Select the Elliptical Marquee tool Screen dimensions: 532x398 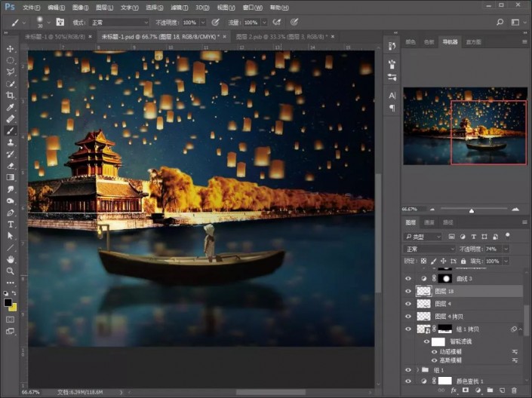(x=10, y=60)
